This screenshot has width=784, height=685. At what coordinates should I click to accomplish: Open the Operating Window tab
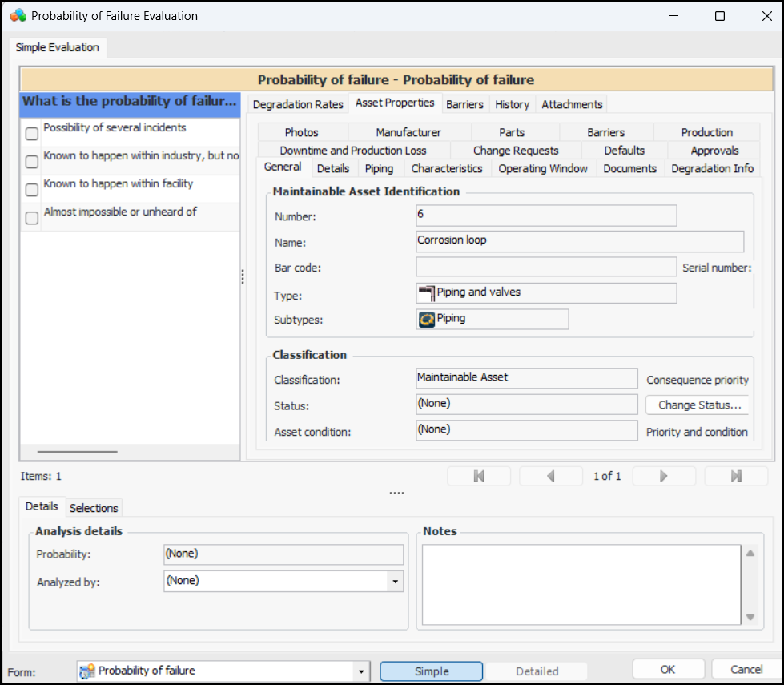(x=542, y=168)
